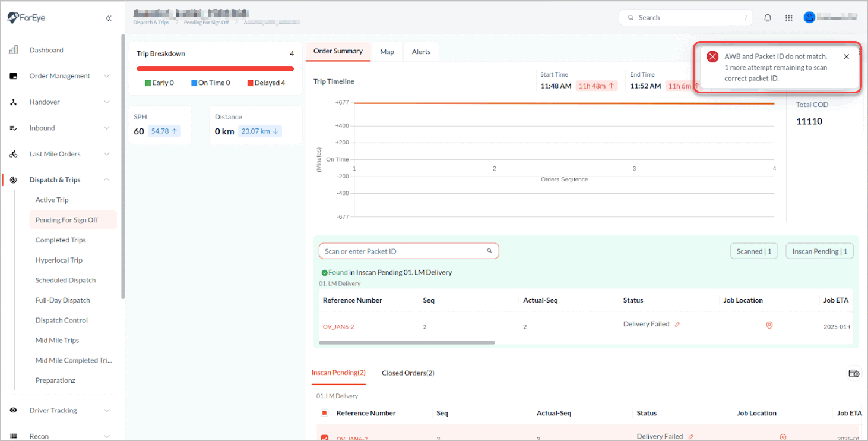Switch to the Order Summary tab
Image resolution: width=868 pixels, height=441 pixels.
pos(338,51)
